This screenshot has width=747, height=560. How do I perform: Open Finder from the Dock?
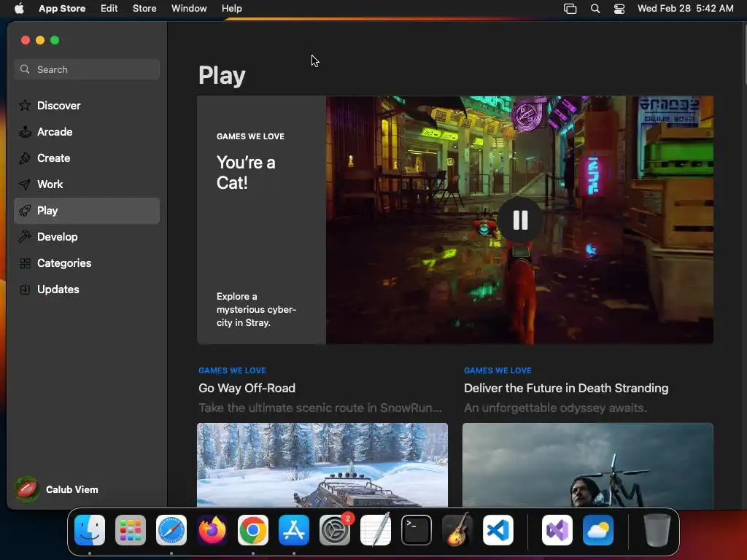coord(90,530)
